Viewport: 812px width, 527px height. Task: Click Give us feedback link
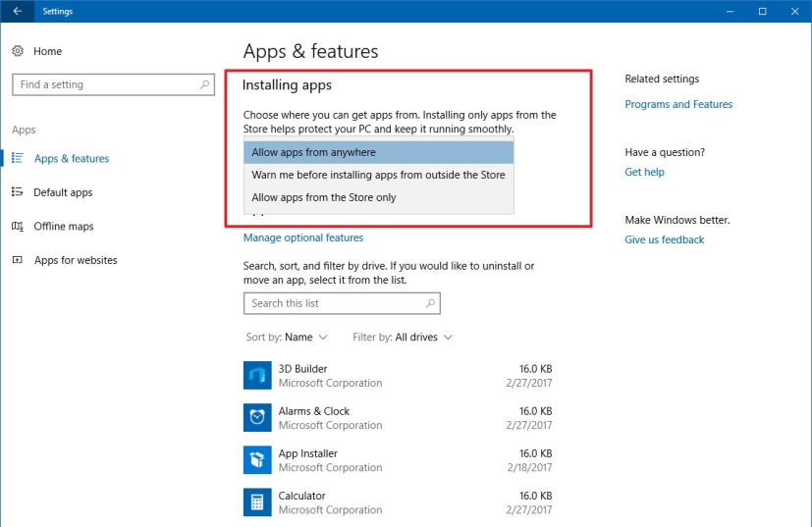point(665,239)
